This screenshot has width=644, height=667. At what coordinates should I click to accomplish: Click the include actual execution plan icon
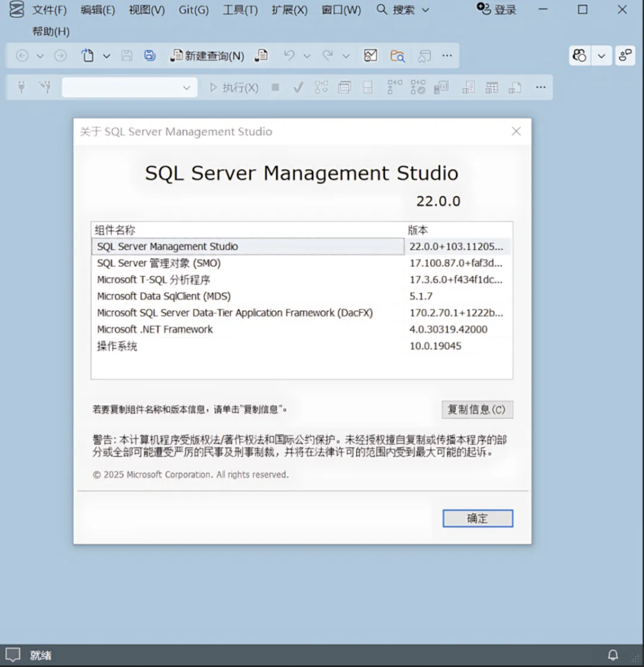394,87
